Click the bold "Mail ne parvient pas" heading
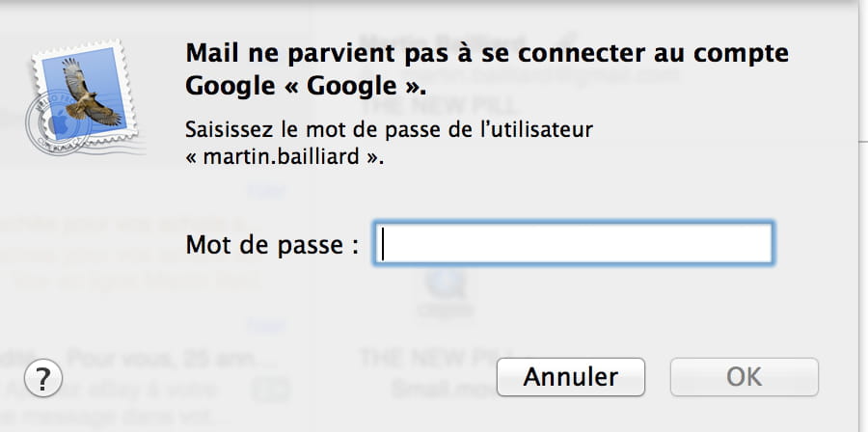The height and width of the screenshot is (432, 868). tap(486, 52)
